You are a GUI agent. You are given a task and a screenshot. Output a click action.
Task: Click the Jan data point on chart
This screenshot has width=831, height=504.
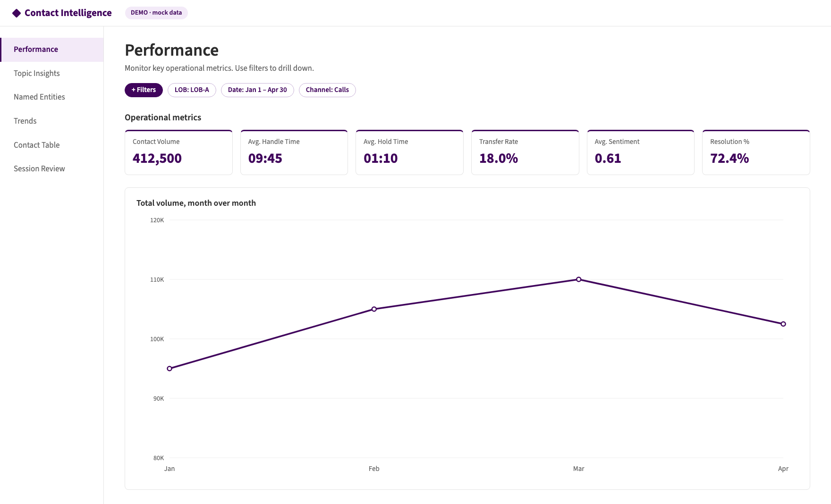[x=170, y=369]
